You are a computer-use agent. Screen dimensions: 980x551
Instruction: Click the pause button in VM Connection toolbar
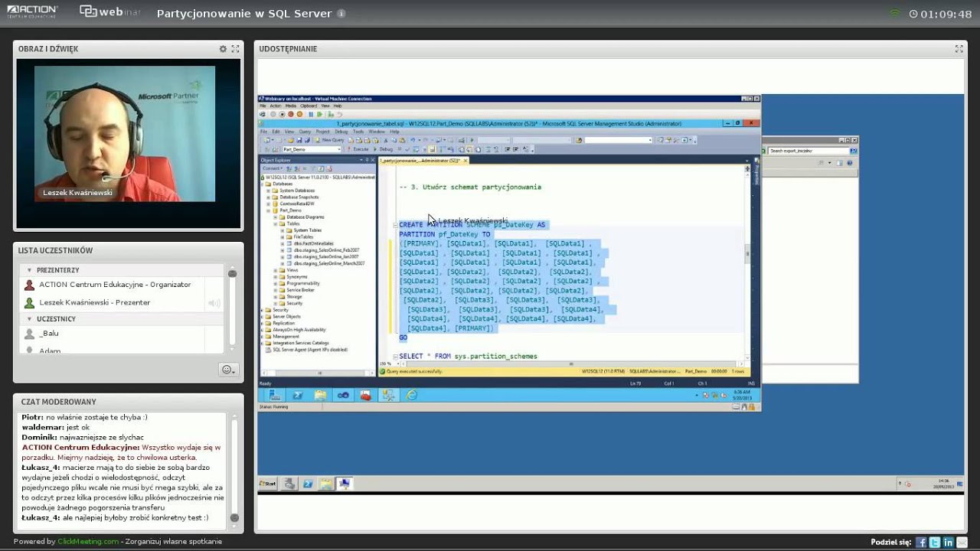[311, 114]
